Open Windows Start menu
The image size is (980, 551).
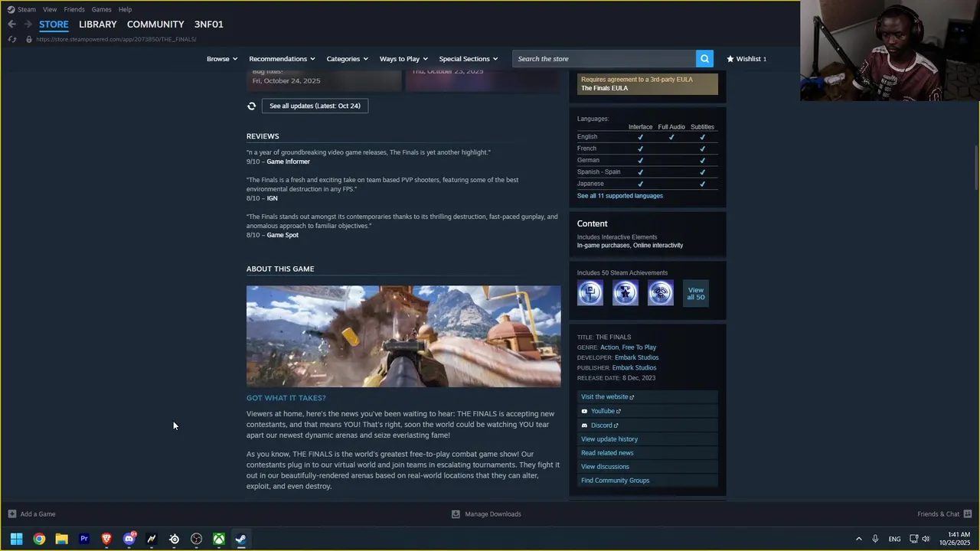pyautogui.click(x=16, y=539)
